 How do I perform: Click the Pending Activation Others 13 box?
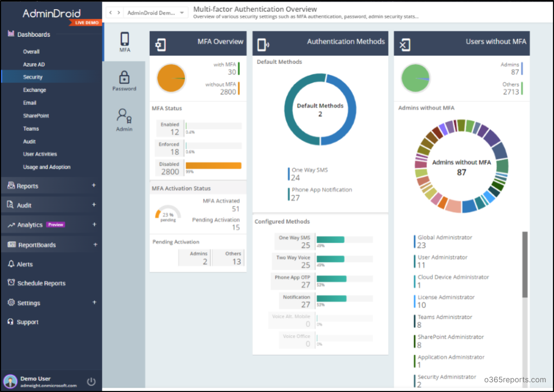[228, 258]
